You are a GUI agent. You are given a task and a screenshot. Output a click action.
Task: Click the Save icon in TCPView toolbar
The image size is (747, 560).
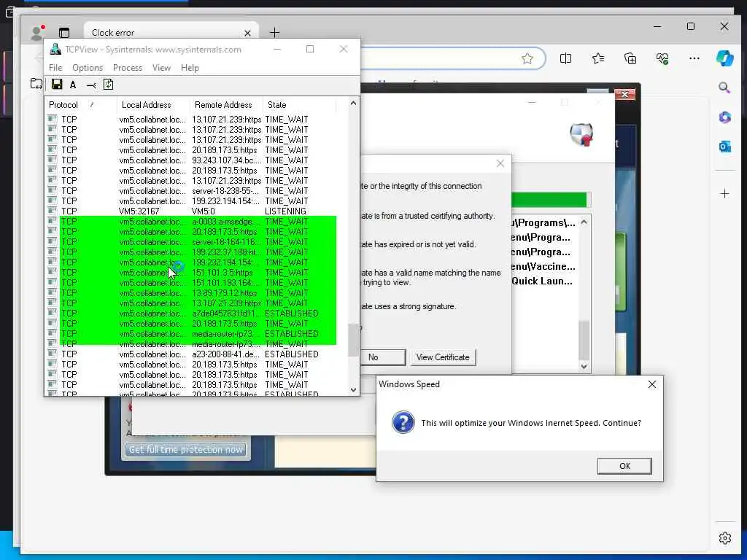57,85
